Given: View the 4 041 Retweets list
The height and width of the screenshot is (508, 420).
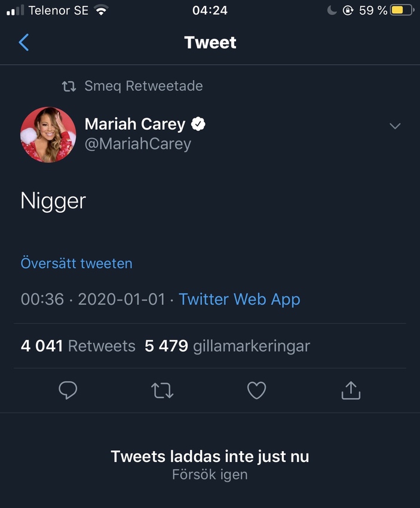Looking at the screenshot, I should pyautogui.click(x=78, y=346).
